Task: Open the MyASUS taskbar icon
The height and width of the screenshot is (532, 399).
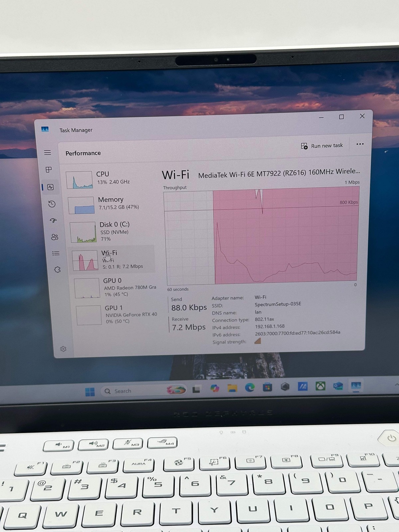Action: [x=303, y=386]
